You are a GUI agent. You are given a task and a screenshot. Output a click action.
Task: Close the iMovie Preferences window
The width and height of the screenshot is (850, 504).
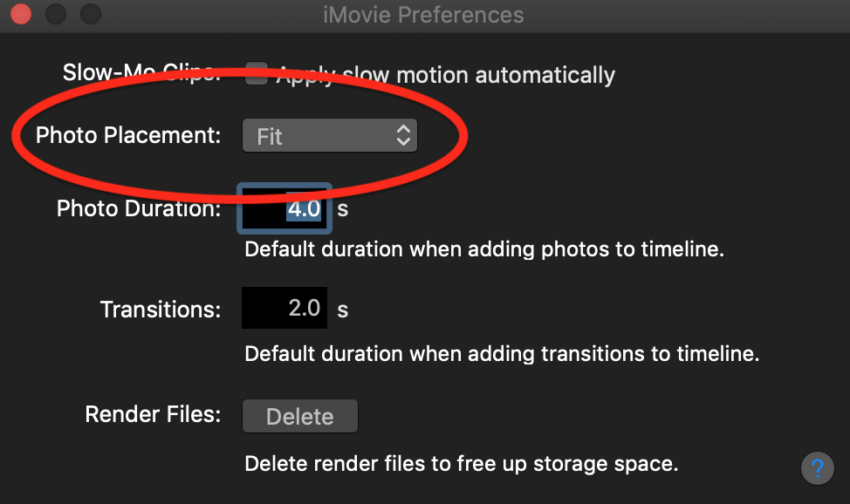21,14
